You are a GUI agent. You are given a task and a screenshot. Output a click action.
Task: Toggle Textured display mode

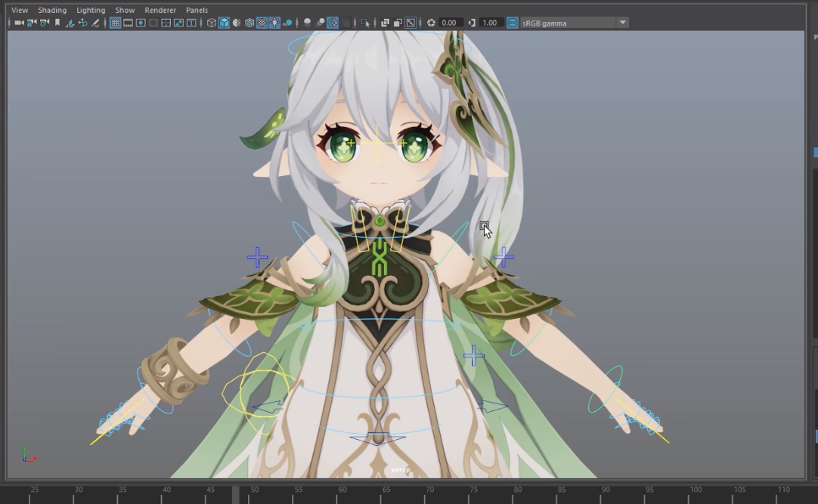[x=262, y=23]
